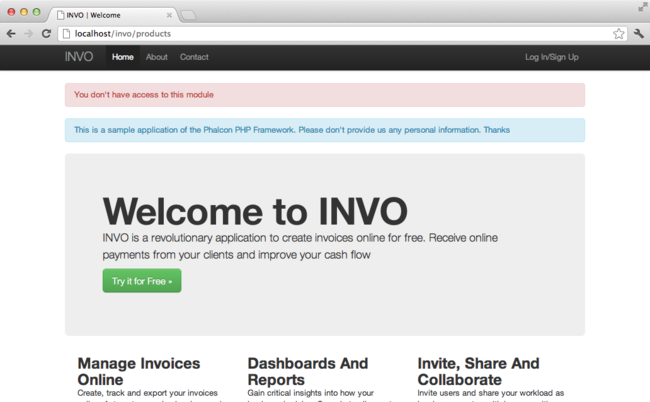Screen dimensions: 650x402
Task: Open the About page in navbar
Action: coord(157,57)
